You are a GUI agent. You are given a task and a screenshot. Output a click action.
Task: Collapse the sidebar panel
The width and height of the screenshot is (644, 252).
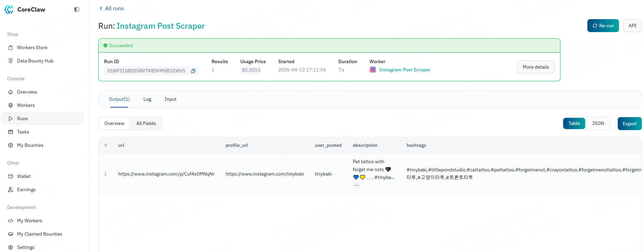pyautogui.click(x=77, y=10)
